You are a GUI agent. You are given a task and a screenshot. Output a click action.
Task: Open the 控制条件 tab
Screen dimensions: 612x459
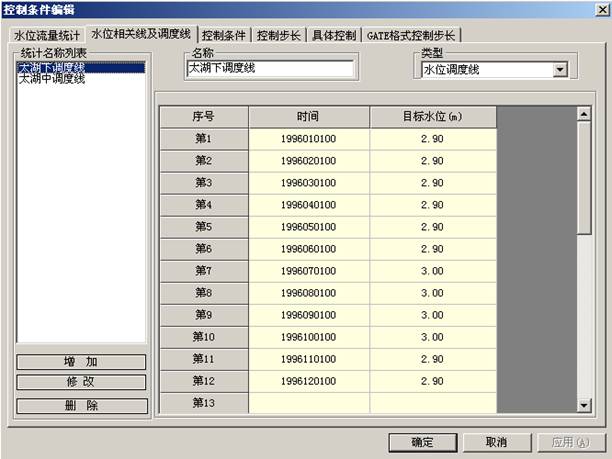click(x=224, y=35)
